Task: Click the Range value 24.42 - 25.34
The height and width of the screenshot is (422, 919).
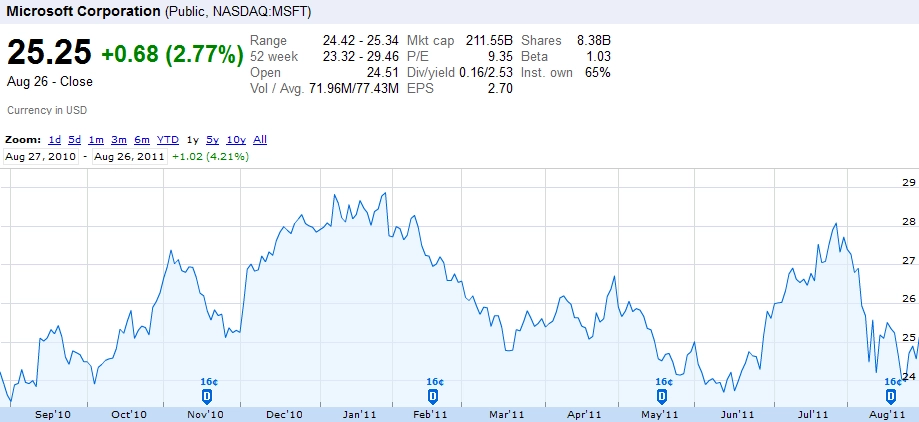Action: [360, 40]
